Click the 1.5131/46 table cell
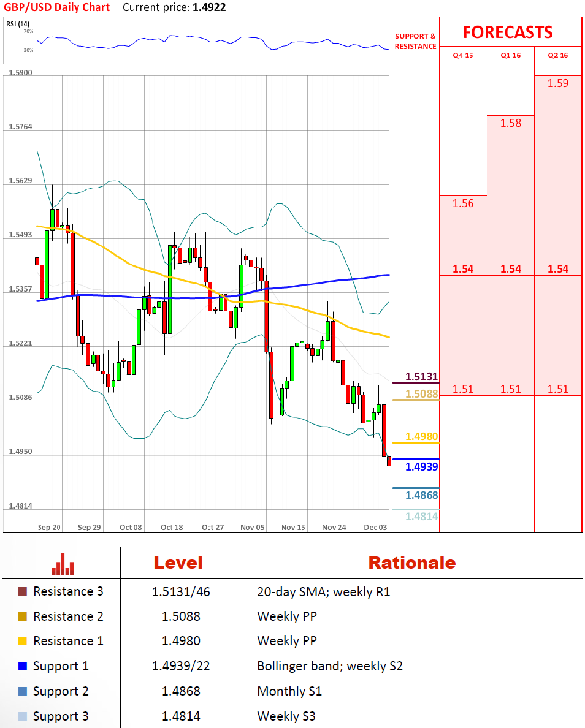Image resolution: width=585 pixels, height=728 pixels. (x=181, y=592)
